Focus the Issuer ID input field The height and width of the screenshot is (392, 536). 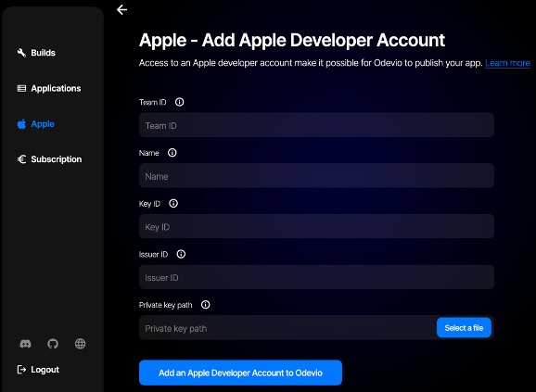pyautogui.click(x=316, y=277)
